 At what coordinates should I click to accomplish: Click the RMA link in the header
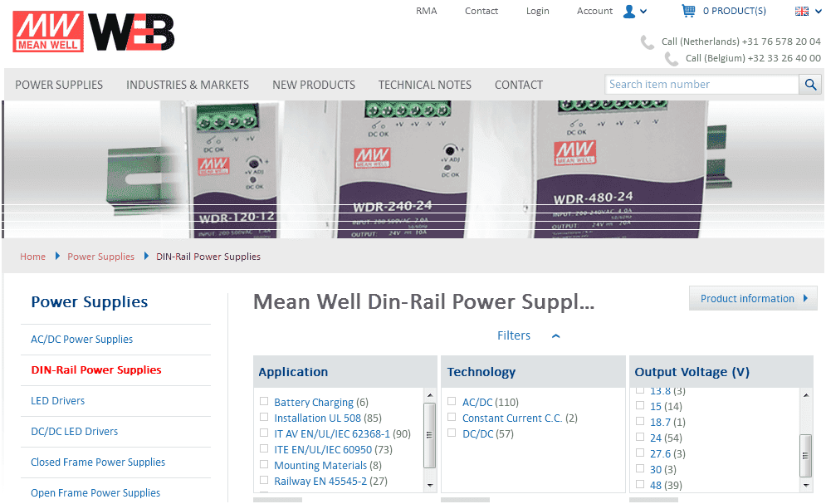pos(426,11)
